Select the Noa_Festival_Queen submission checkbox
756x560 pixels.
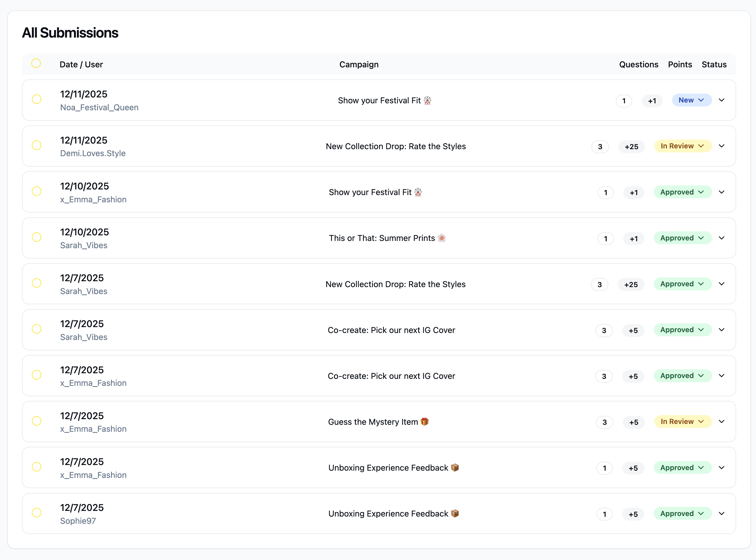tap(36, 99)
